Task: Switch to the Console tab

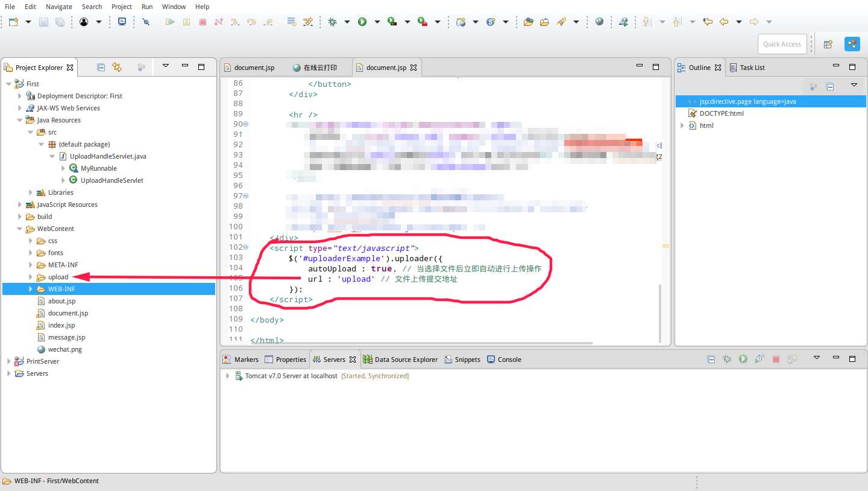Action: (x=504, y=360)
